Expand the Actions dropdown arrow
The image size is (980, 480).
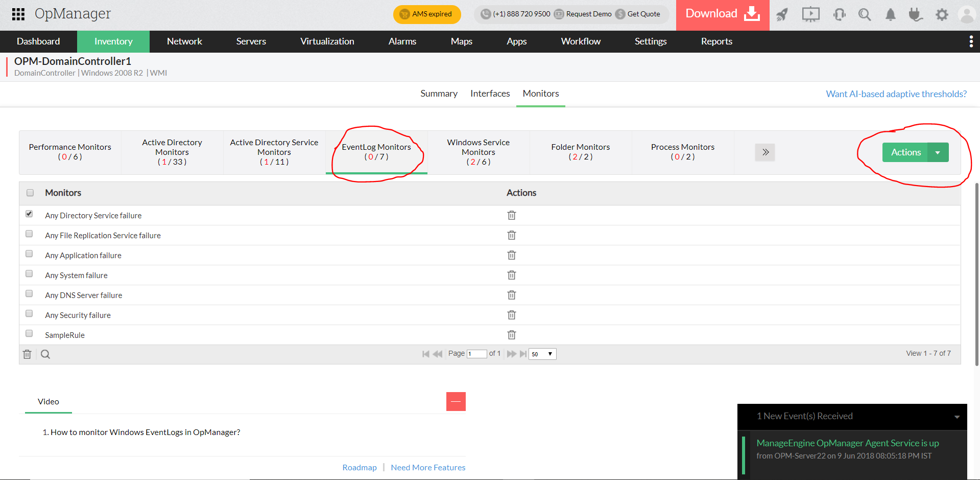938,152
